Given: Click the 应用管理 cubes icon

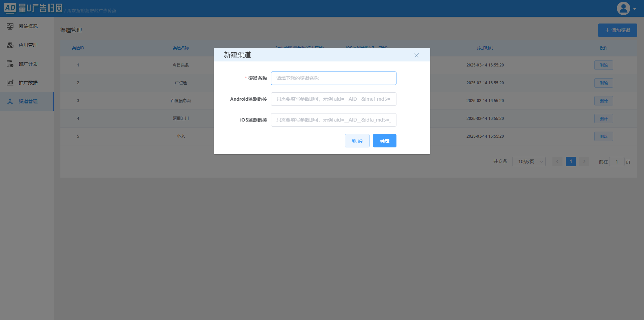Looking at the screenshot, I should (10, 45).
